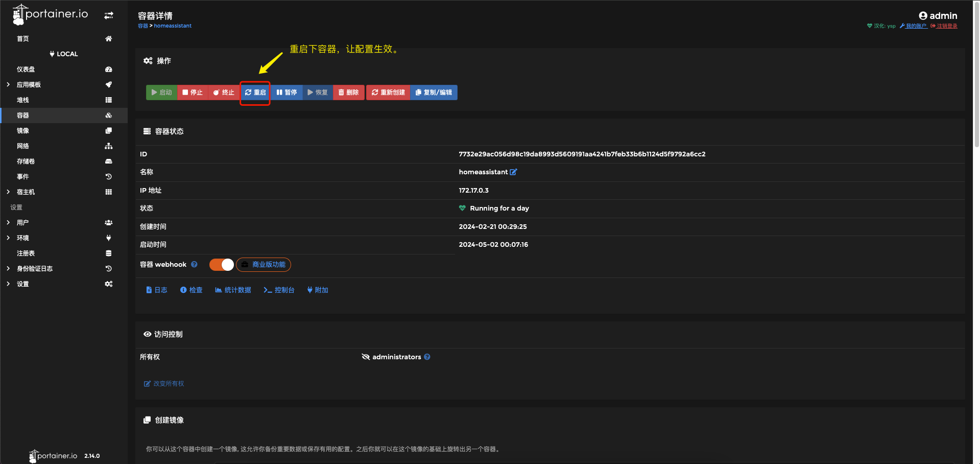Image resolution: width=980 pixels, height=464 pixels.
Task: Click the 复制/编辑 button
Action: [x=434, y=92]
